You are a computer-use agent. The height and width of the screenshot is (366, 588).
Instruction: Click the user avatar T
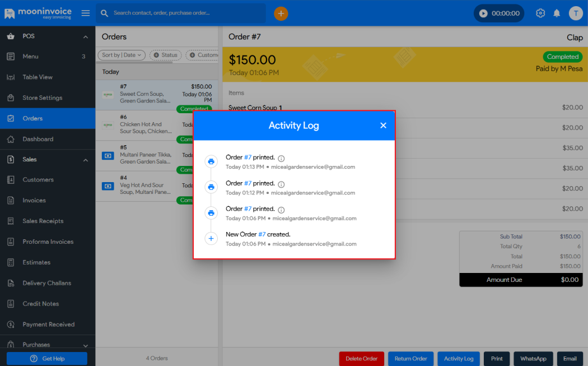pyautogui.click(x=576, y=13)
